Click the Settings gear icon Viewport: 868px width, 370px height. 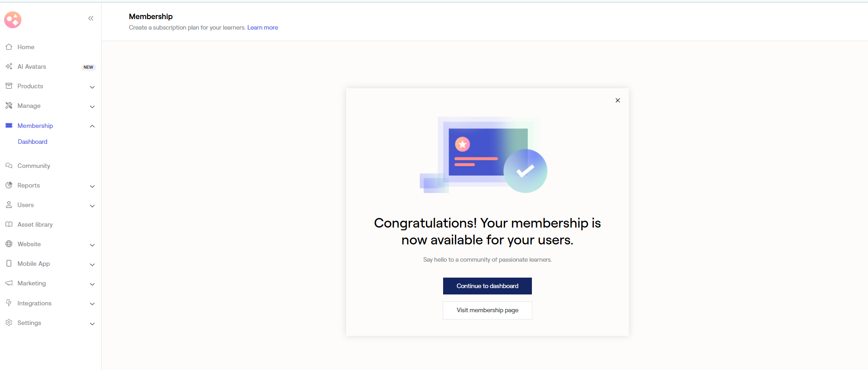(x=9, y=323)
